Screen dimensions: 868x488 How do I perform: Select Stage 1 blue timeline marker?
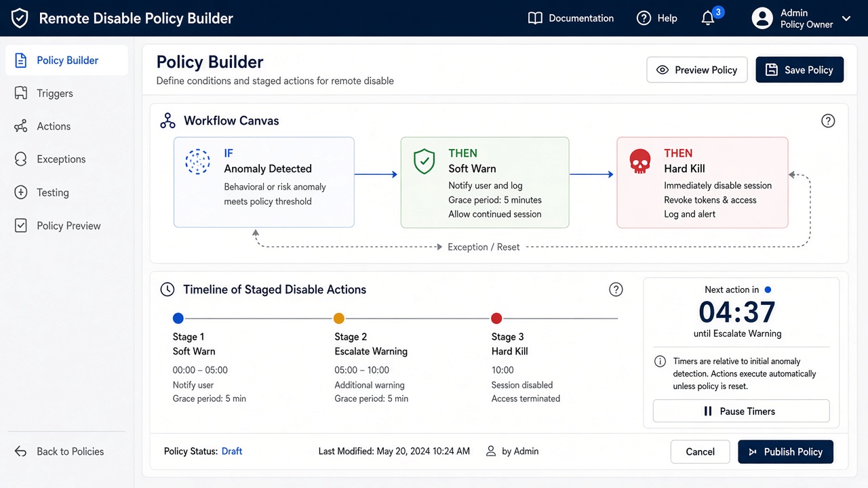tap(178, 318)
